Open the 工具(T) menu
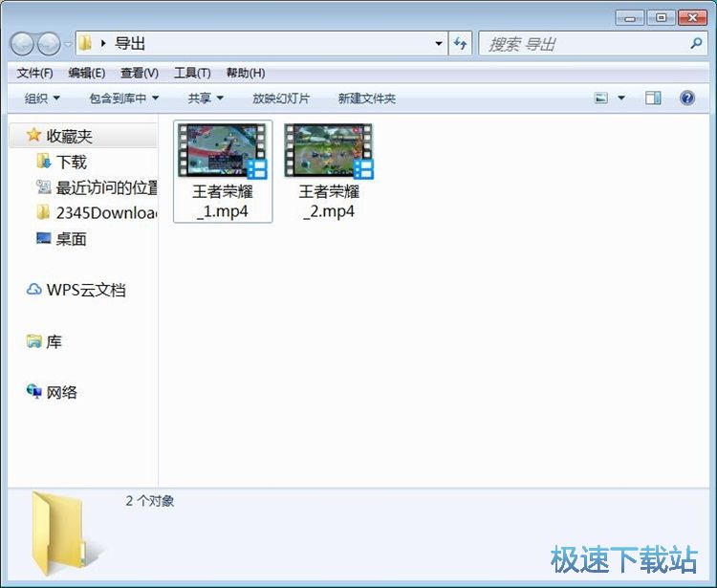 192,74
